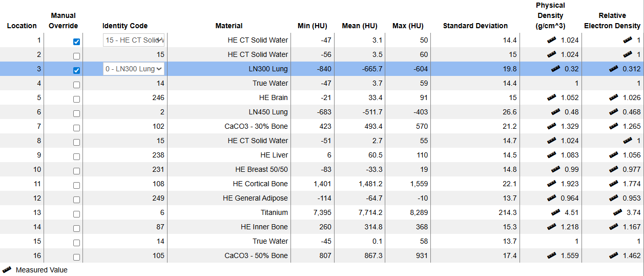Click measured icon beside HE Brain density 1.052

(x=551, y=97)
